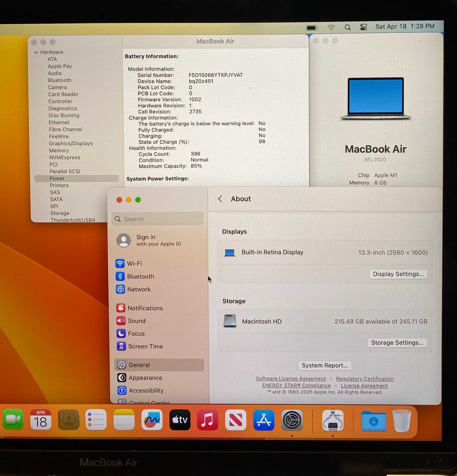Open the Notes app in the Dock

coord(124,420)
